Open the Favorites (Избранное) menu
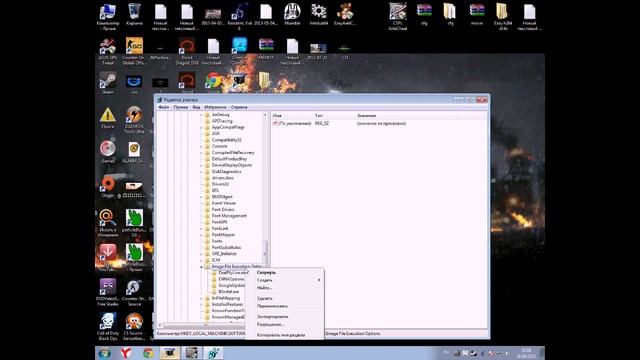 pyautogui.click(x=215, y=107)
